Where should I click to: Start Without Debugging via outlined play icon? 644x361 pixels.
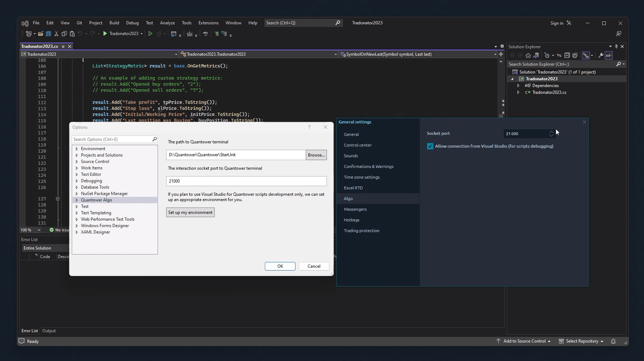(x=150, y=34)
